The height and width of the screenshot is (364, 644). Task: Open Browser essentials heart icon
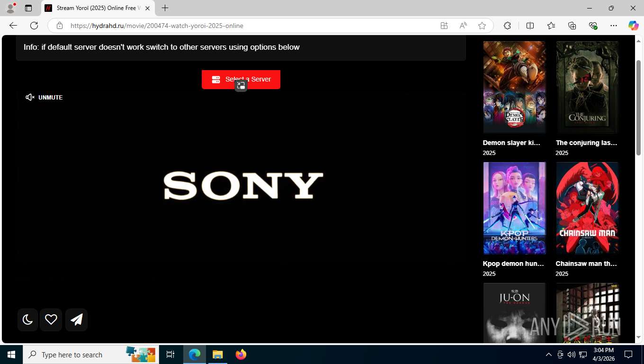pos(593,26)
